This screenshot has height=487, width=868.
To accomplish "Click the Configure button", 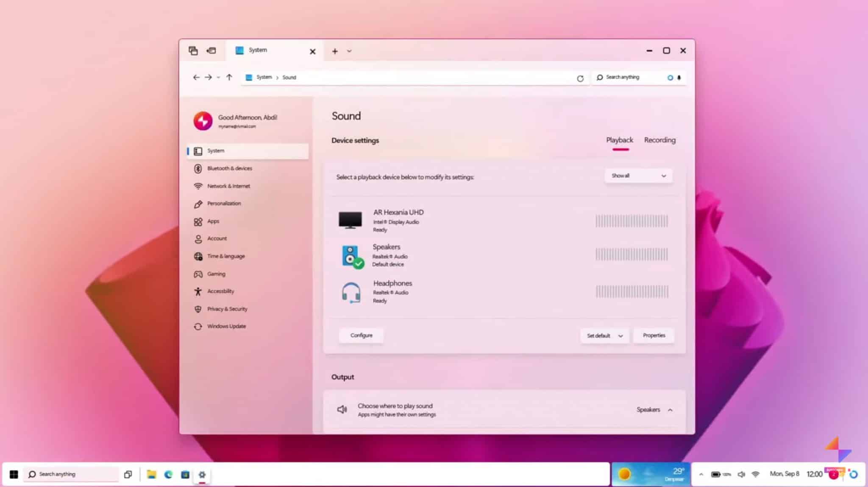I will pos(361,335).
